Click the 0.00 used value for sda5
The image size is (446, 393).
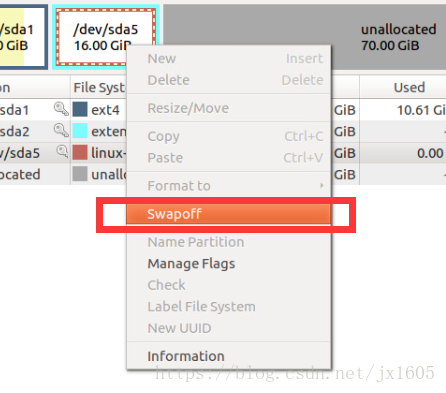(430, 153)
